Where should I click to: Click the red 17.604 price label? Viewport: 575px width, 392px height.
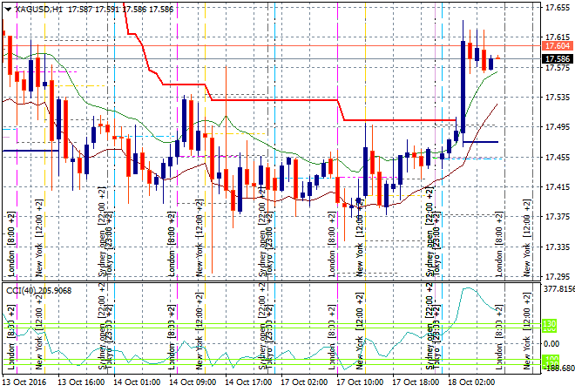point(555,44)
